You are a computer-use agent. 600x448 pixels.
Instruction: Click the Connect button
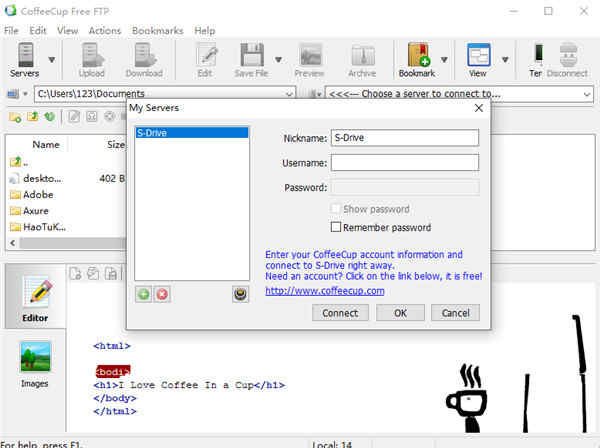pos(340,313)
